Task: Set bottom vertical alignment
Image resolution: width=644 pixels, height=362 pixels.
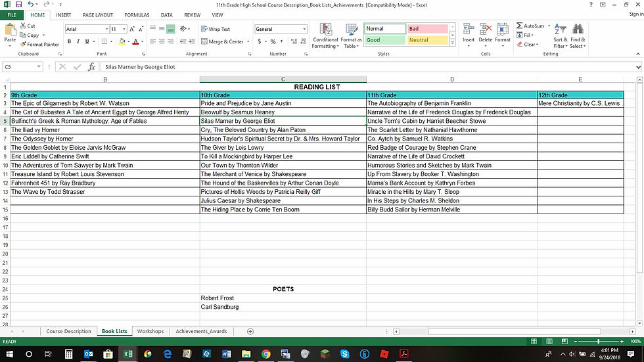Action: (x=171, y=29)
